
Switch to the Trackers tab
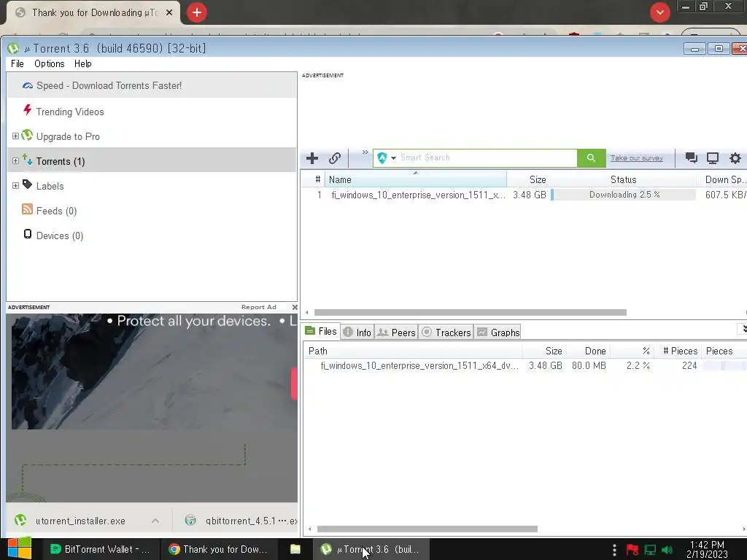click(x=446, y=332)
